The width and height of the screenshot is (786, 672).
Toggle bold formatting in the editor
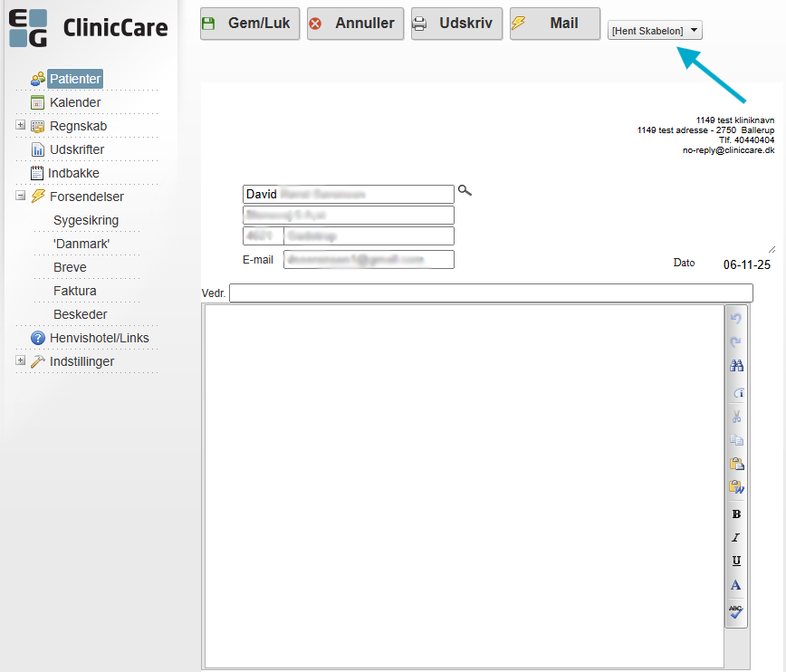tap(736, 514)
